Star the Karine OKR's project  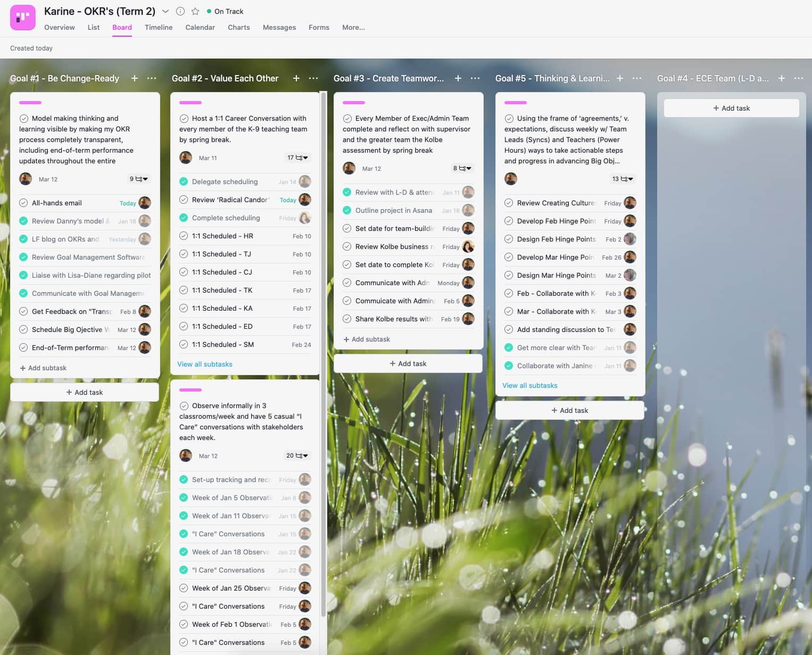point(195,11)
